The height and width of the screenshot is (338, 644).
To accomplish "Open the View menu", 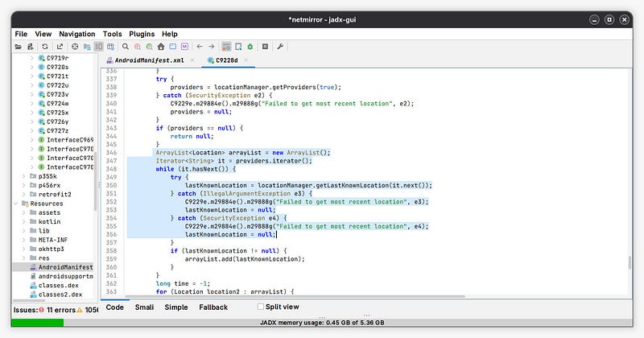I will pyautogui.click(x=43, y=34).
